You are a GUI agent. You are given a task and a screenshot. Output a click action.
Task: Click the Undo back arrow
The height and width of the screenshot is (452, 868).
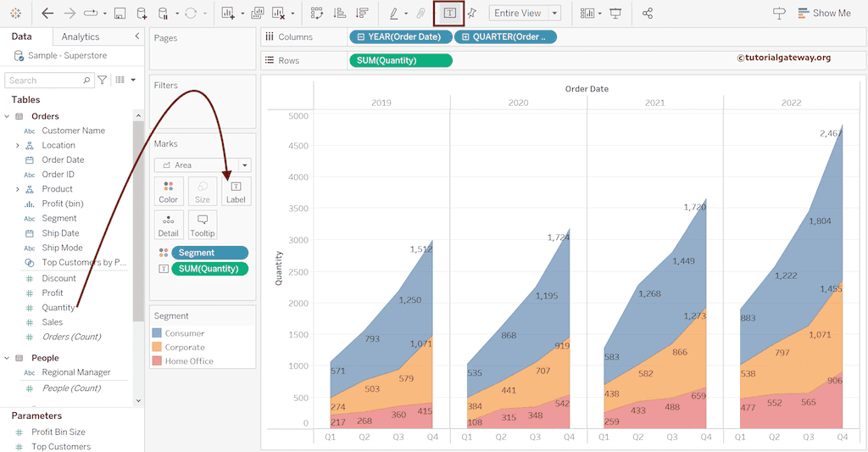point(47,13)
